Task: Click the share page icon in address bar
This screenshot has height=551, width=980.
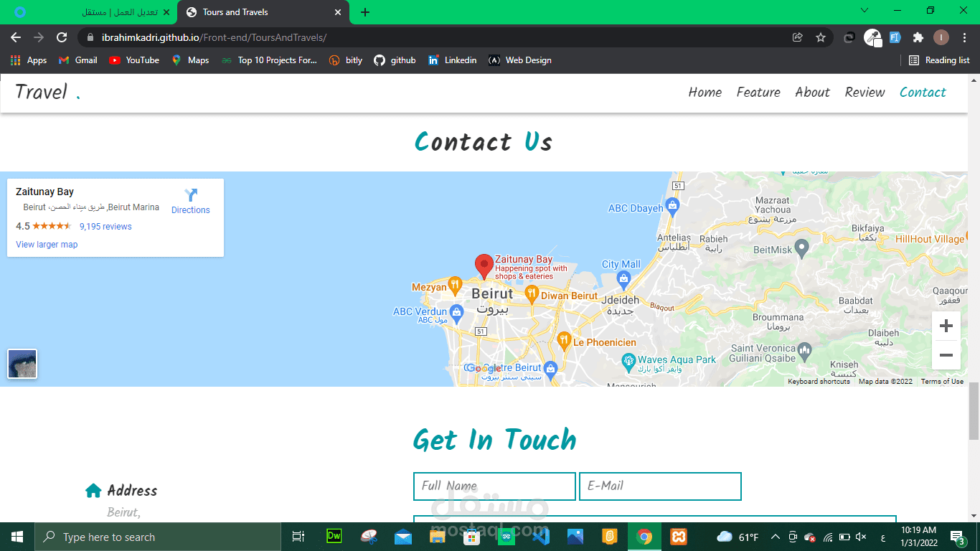Action: pos(797,37)
